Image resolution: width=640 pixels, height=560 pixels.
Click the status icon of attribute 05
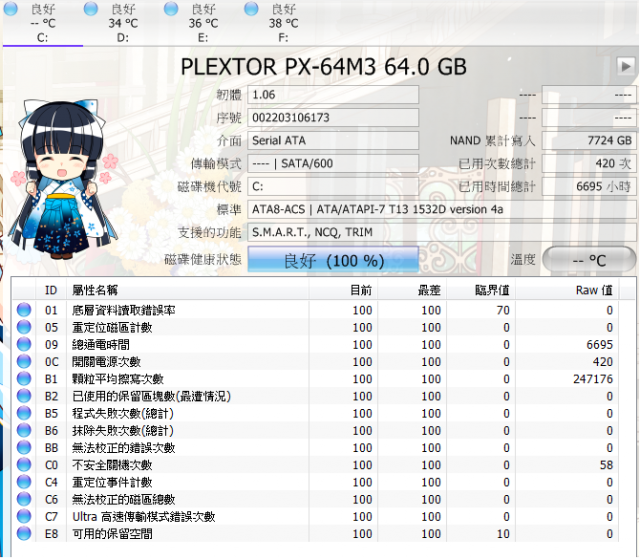click(24, 327)
